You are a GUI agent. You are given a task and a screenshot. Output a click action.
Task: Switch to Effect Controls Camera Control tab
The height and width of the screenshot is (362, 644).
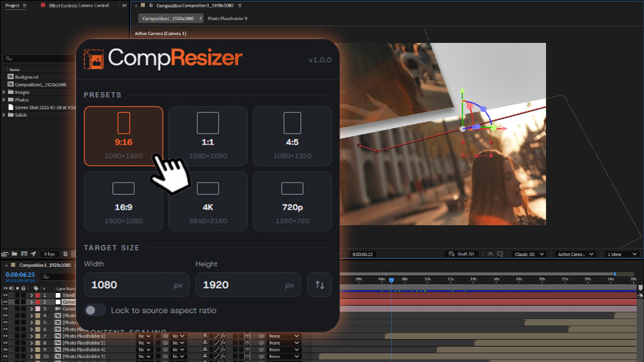point(79,6)
